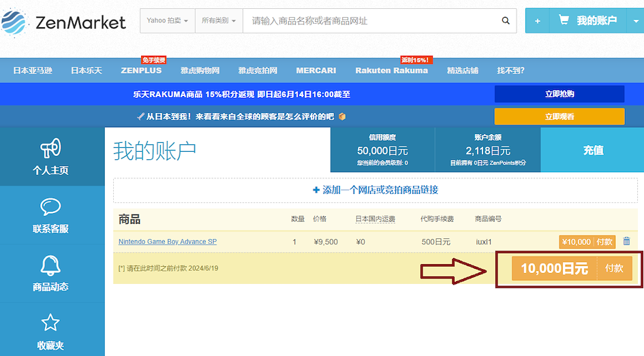This screenshot has height=356, width=644.
Task: Click the 充值 top-up button
Action: pos(592,150)
